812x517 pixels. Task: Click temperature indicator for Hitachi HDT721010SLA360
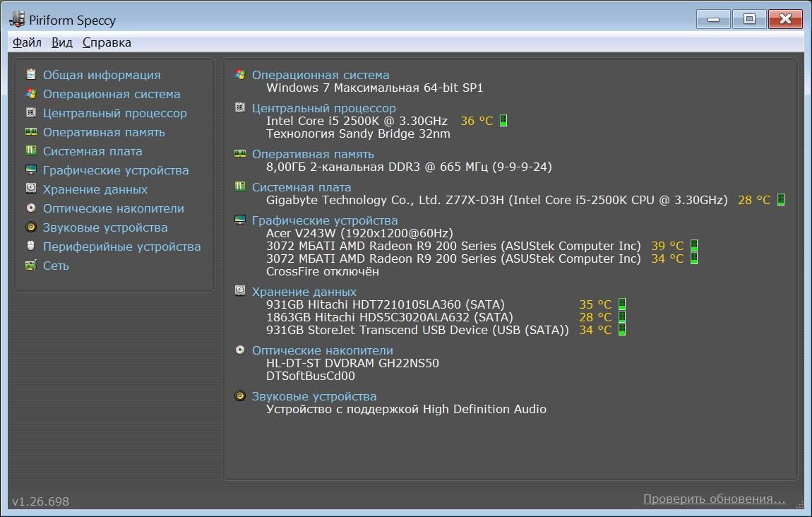pos(622,304)
